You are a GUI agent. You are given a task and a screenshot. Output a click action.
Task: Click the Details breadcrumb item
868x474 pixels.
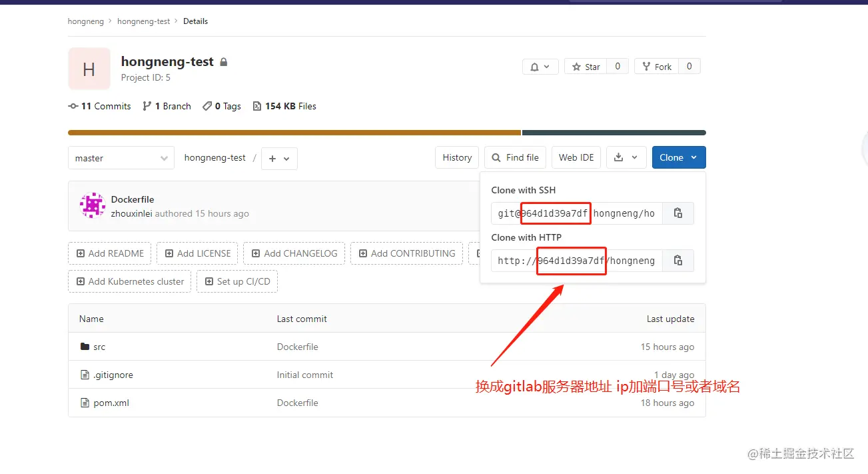pos(196,21)
